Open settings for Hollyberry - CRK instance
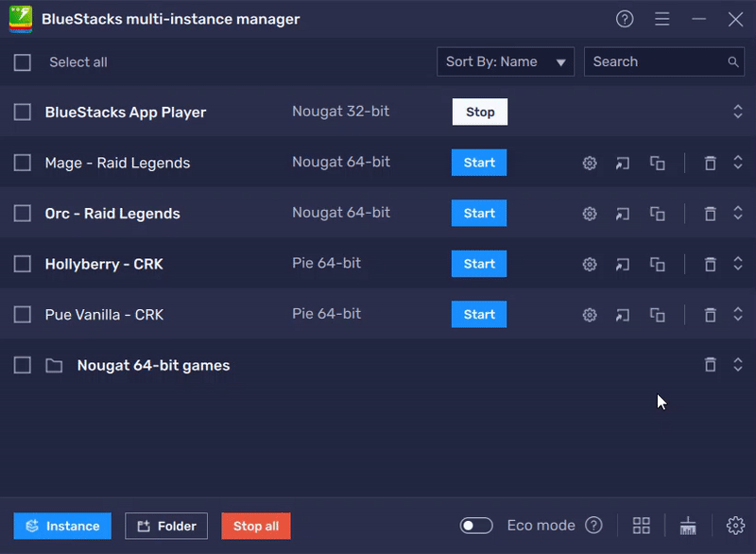756x554 pixels. click(589, 264)
